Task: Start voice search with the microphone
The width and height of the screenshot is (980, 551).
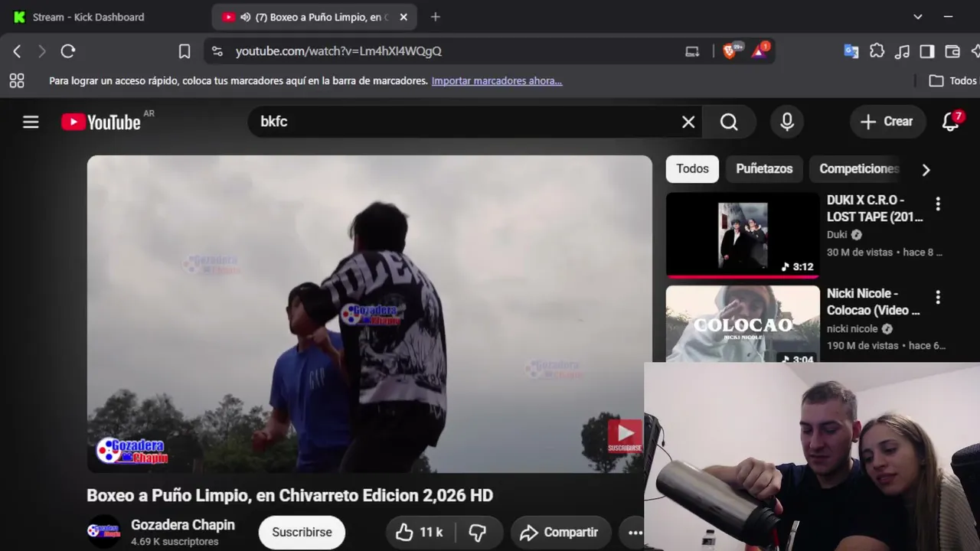Action: point(787,122)
